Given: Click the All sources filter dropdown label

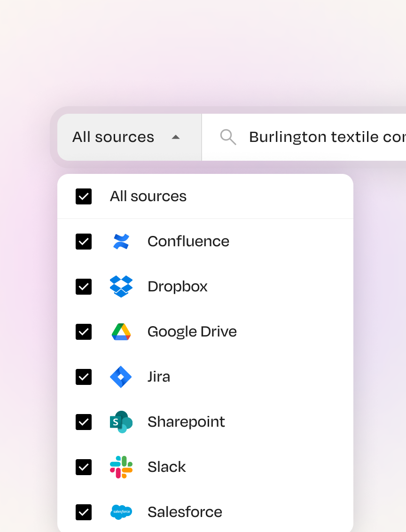Looking at the screenshot, I should (113, 137).
